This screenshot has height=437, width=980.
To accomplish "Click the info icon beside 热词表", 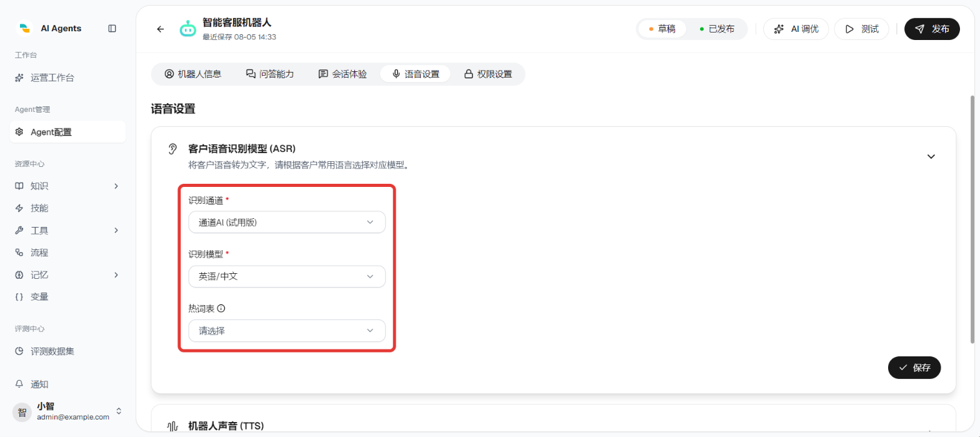I will pos(221,308).
